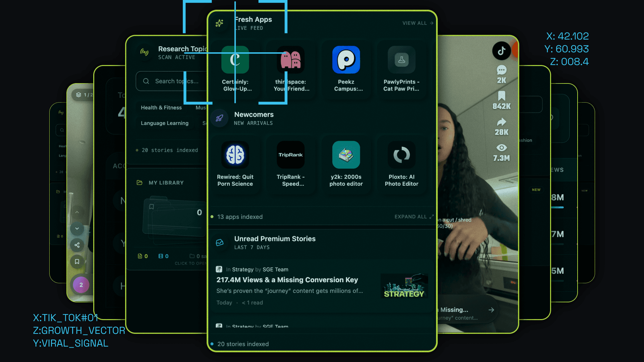Click the blue film counter showing 0
Image resolution: width=644 pixels, height=362 pixels.
click(x=163, y=256)
